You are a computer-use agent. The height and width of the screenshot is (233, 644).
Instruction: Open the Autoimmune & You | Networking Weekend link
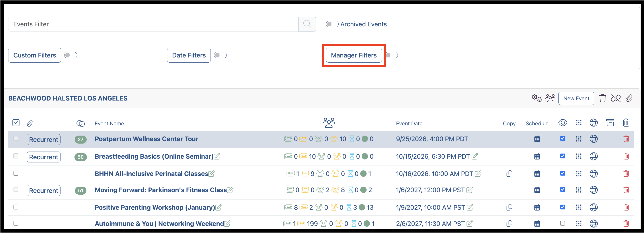[x=159, y=223]
